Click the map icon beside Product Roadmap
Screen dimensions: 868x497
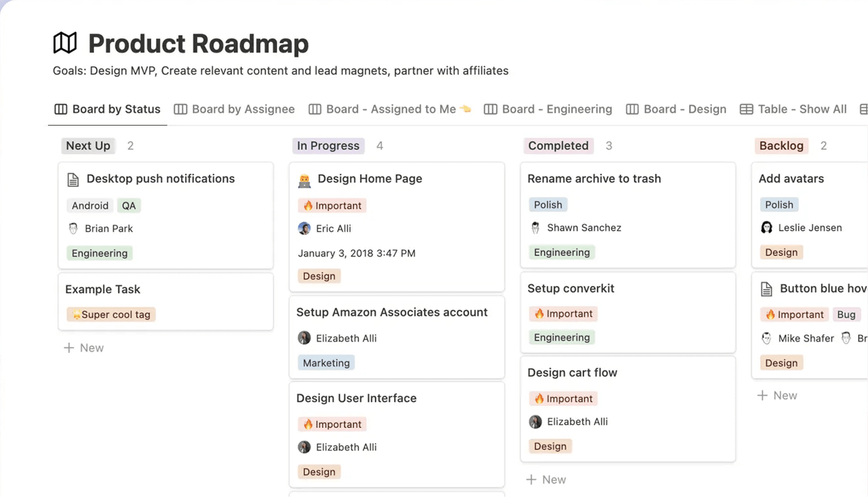click(65, 43)
